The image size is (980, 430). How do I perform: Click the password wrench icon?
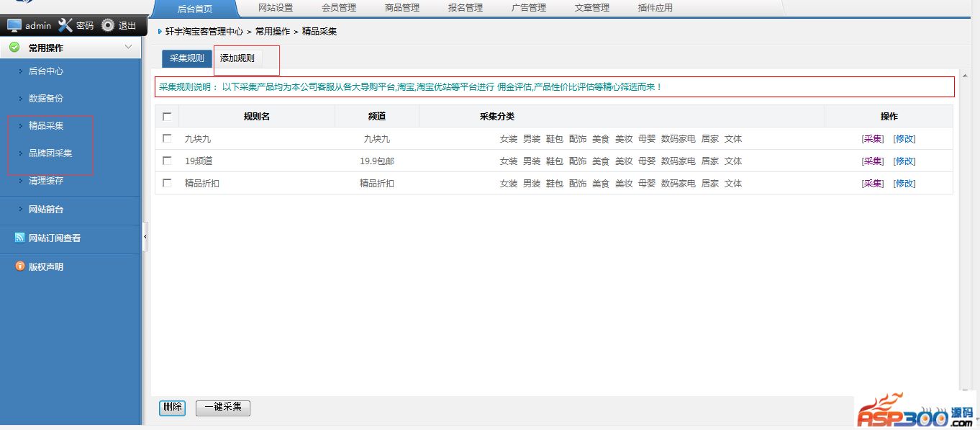click(65, 25)
